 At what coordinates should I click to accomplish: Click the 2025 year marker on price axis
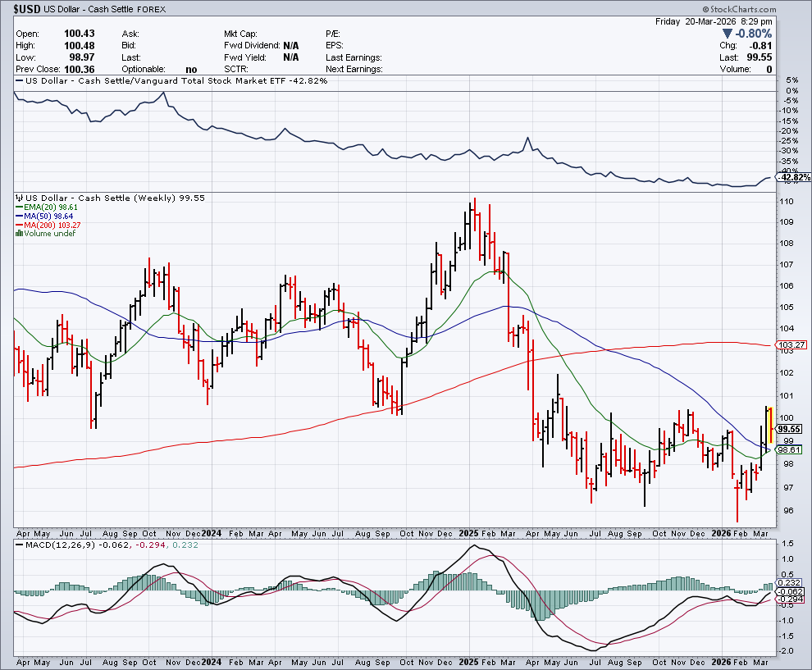tap(471, 532)
